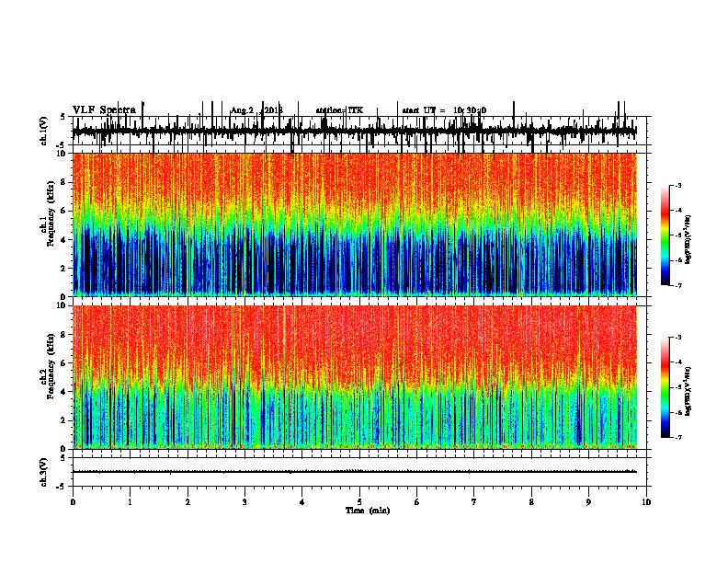Click inside the ch.2 spectrogram panel

click(x=355, y=377)
